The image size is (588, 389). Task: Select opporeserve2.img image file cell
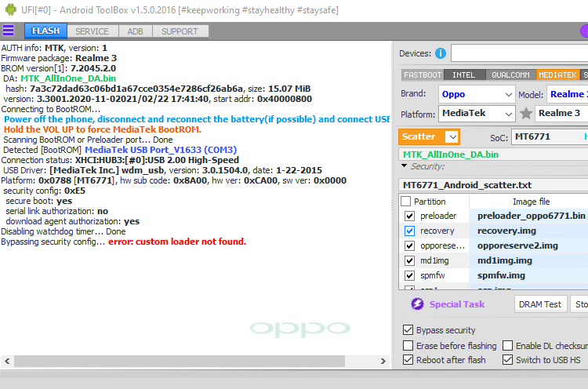(528, 245)
